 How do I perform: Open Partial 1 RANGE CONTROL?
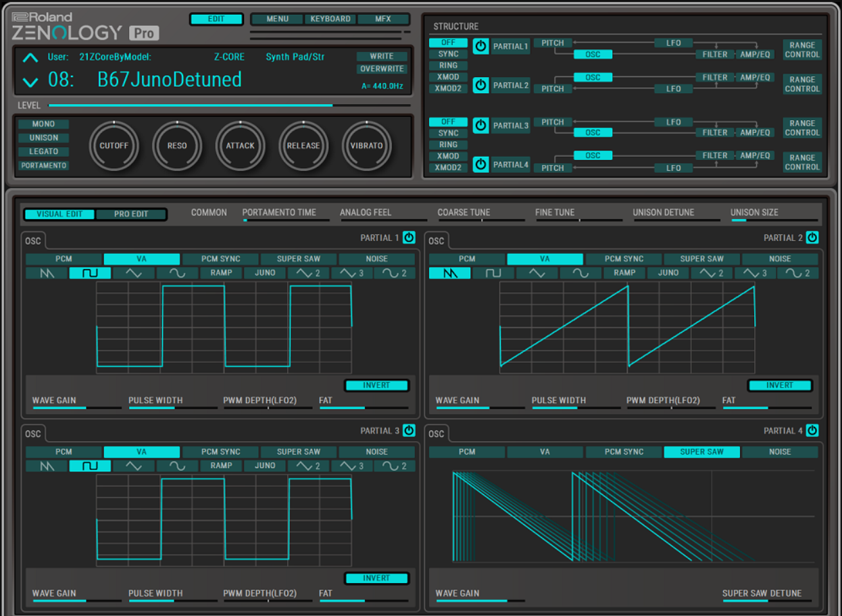pyautogui.click(x=802, y=50)
